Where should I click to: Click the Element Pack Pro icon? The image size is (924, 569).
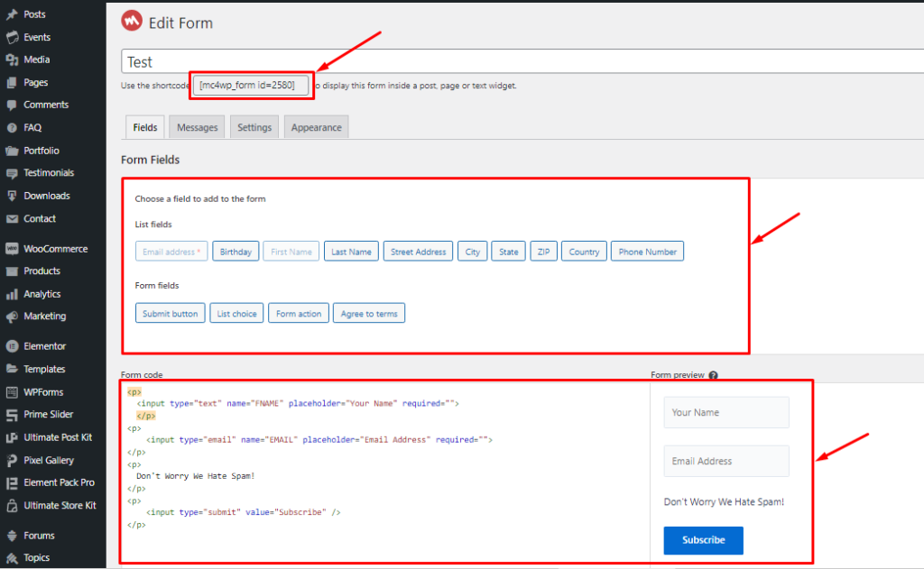pyautogui.click(x=12, y=483)
